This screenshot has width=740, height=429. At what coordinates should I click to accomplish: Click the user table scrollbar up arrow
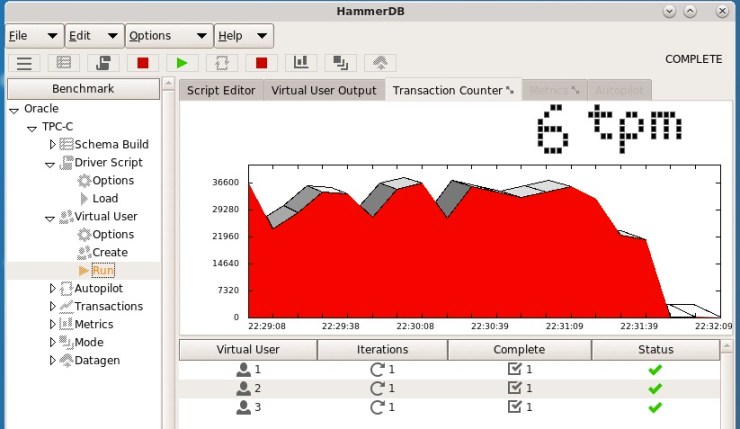coord(727,347)
